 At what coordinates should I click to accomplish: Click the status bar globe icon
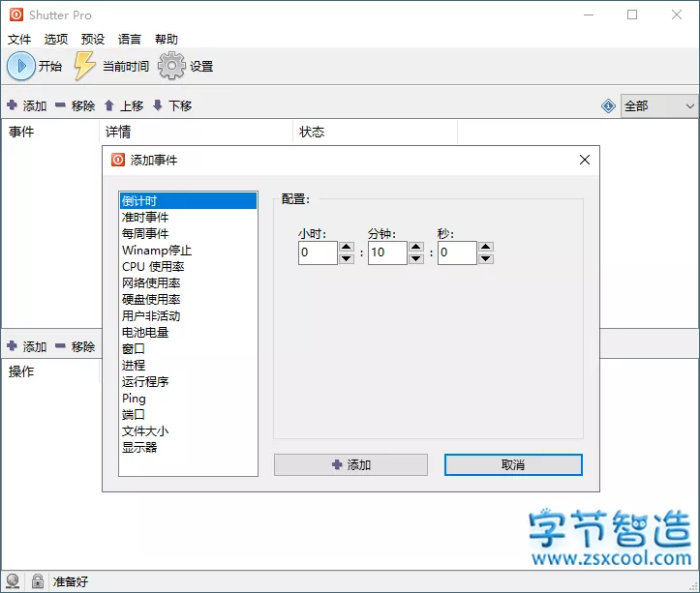point(13,581)
